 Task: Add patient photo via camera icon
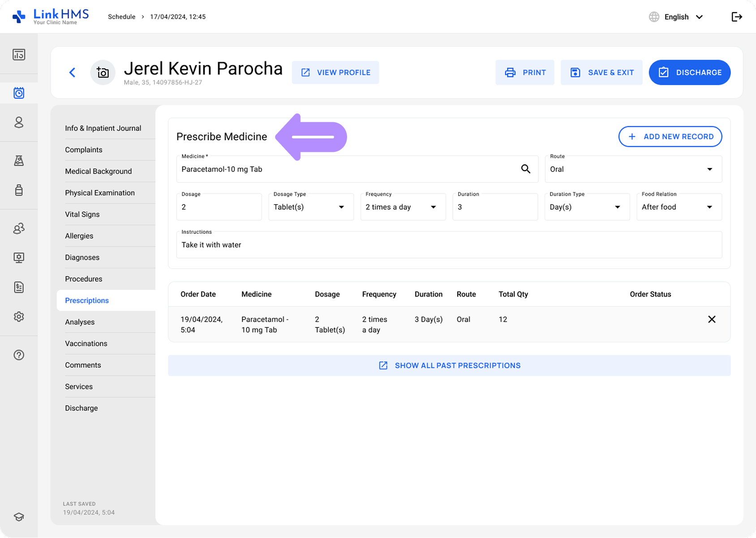103,73
